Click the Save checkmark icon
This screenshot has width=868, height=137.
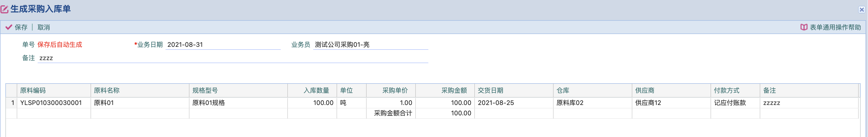9,27
